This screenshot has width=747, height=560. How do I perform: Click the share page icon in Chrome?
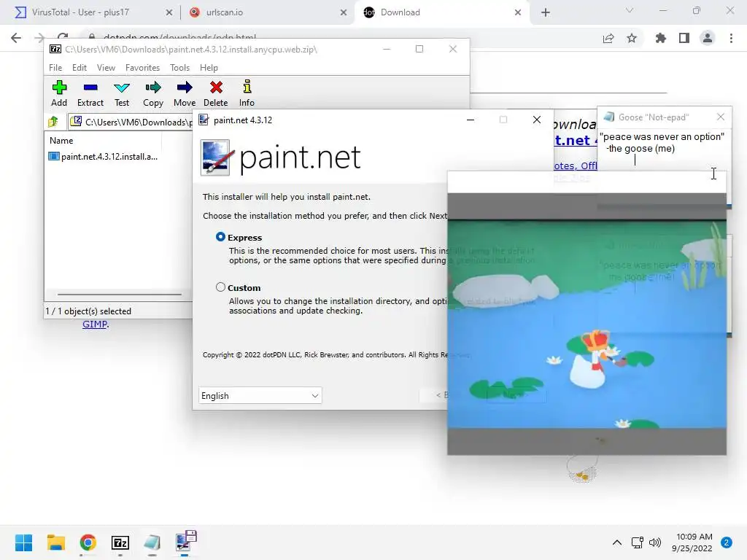click(x=608, y=39)
